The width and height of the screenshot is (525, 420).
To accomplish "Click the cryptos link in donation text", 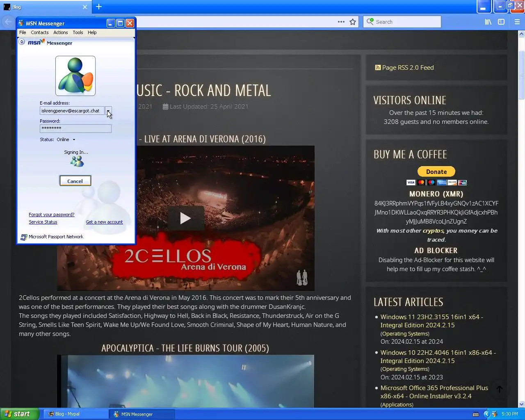I will click(x=433, y=231).
